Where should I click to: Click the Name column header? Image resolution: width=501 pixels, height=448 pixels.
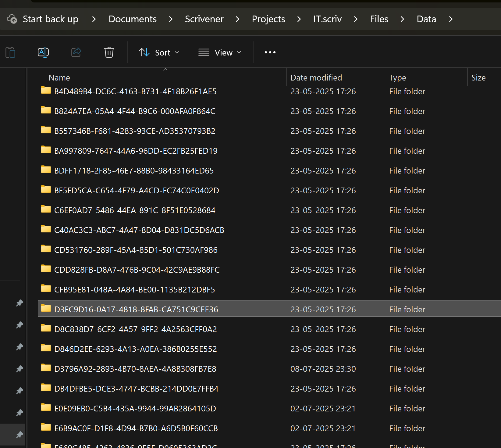[59, 78]
